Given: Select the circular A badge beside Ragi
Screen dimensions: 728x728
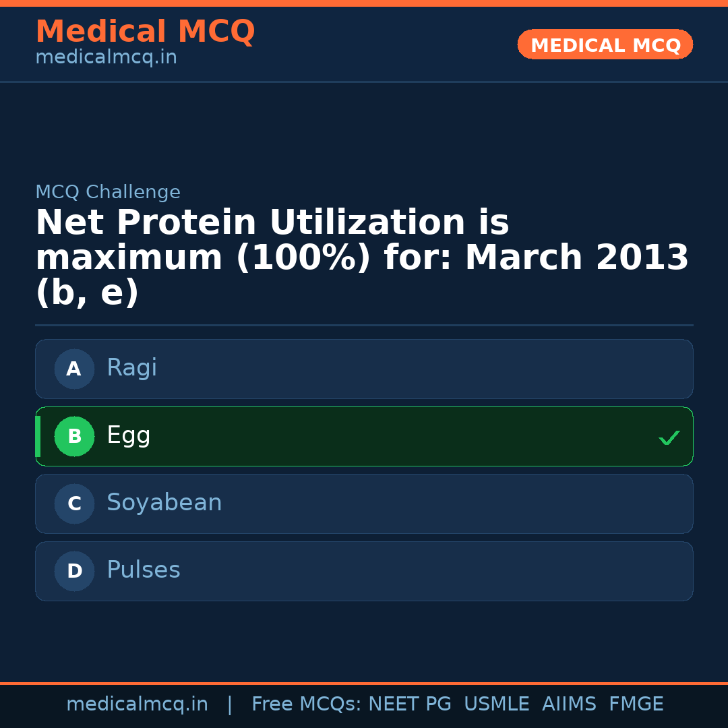Looking at the screenshot, I should coord(74,369).
